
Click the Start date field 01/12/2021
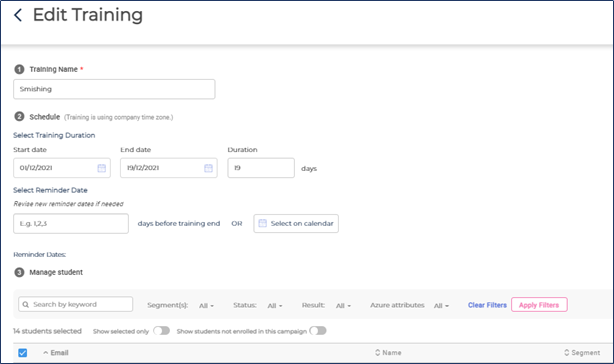[x=62, y=168]
